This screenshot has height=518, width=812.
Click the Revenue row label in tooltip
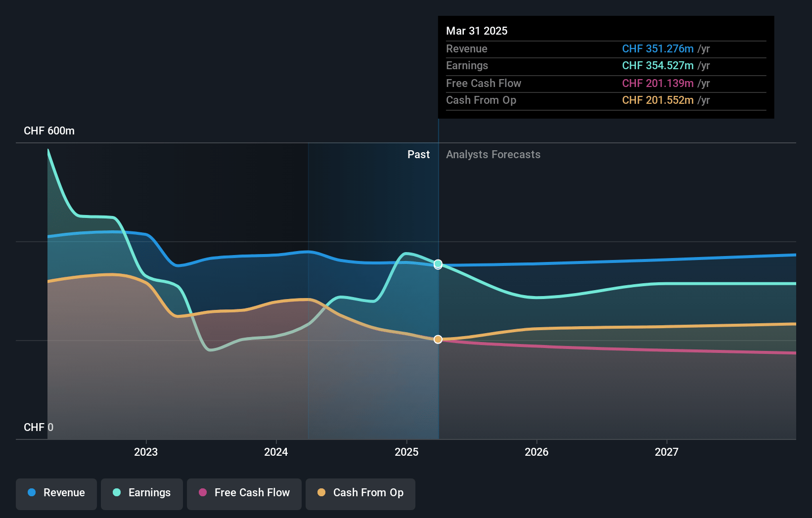[467, 48]
